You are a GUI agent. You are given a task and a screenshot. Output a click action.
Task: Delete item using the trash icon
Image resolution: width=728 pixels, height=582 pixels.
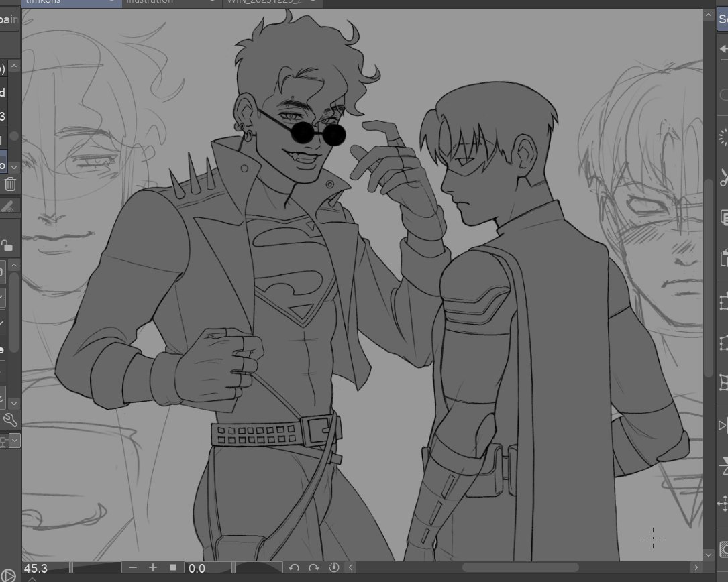point(10,184)
